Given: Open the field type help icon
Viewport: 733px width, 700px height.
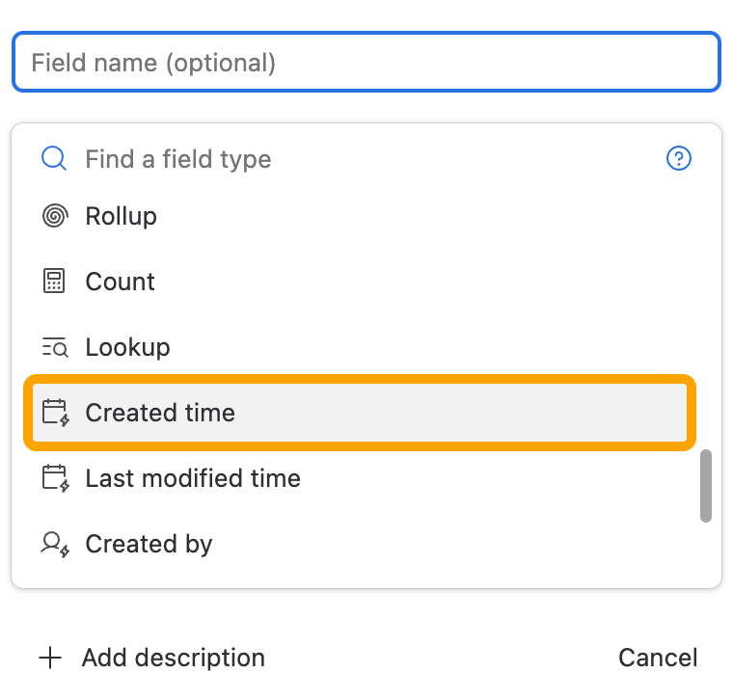Looking at the screenshot, I should tap(678, 158).
